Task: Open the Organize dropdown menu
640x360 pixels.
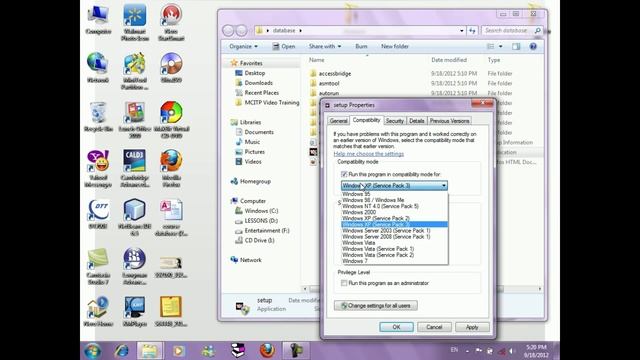Action: tap(243, 47)
